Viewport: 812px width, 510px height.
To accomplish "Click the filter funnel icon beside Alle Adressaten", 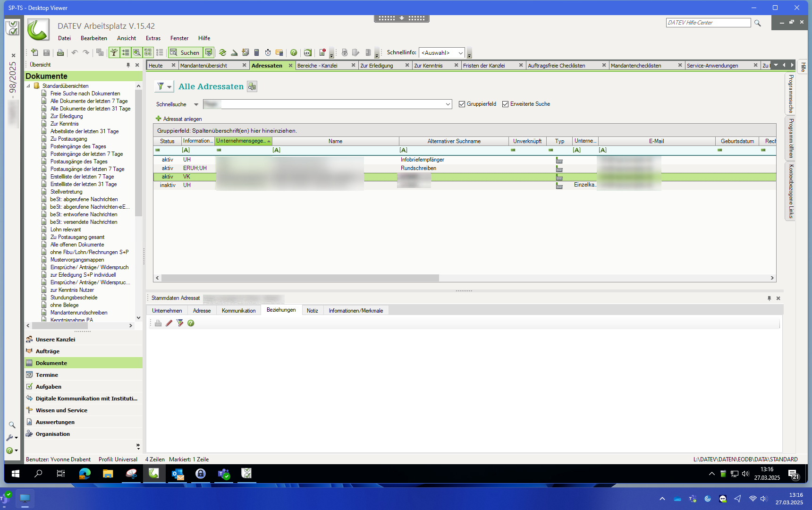I will click(161, 86).
